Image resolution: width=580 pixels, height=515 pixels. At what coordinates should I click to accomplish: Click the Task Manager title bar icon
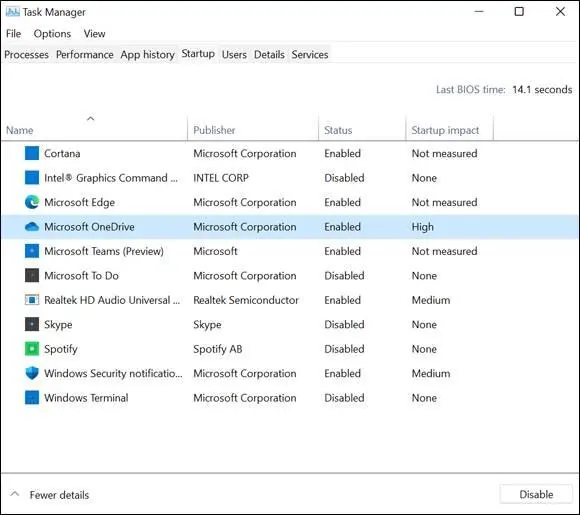click(13, 12)
